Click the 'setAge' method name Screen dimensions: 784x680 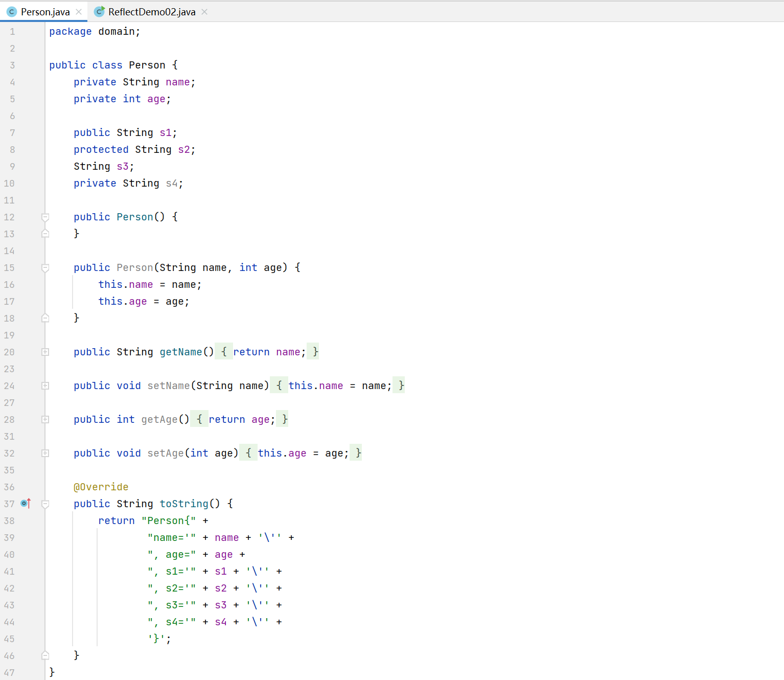pos(166,453)
